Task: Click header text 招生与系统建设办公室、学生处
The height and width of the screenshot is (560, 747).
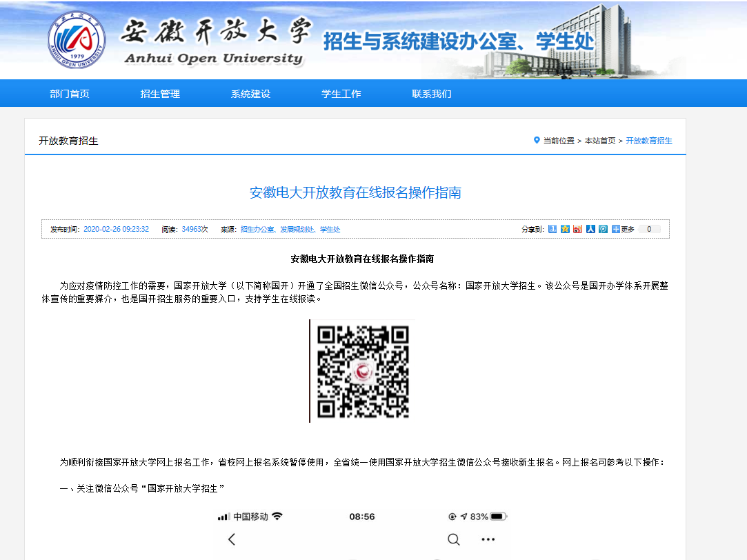Action: coord(459,41)
